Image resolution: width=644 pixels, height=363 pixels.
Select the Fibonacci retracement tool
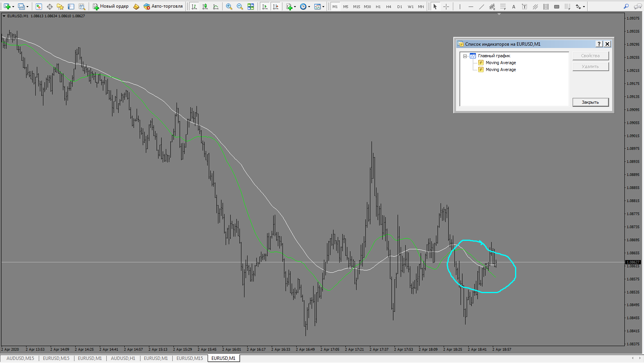[x=503, y=7]
